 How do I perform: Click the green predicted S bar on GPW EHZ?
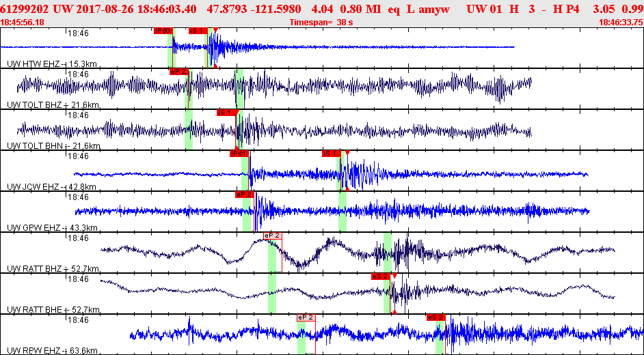click(x=343, y=212)
